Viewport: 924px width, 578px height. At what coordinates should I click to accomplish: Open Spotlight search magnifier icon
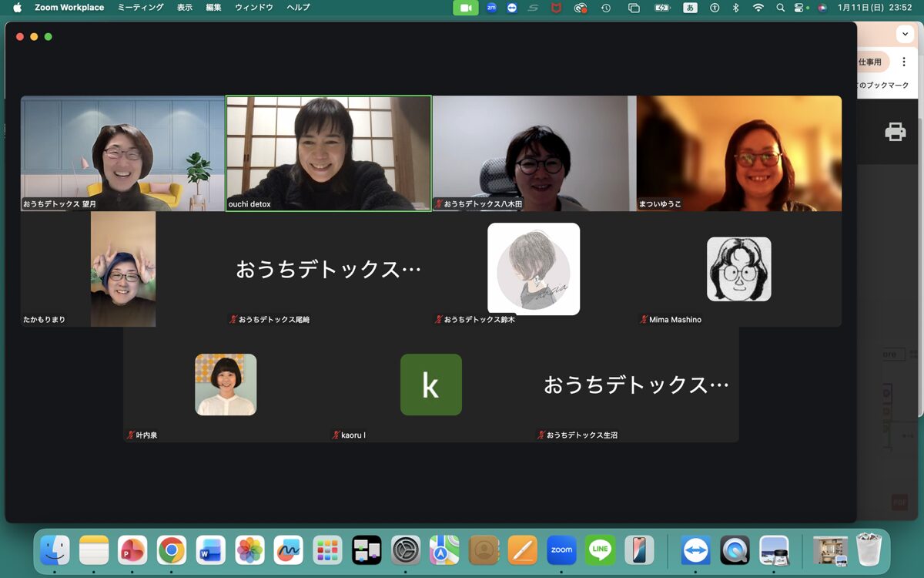(780, 8)
